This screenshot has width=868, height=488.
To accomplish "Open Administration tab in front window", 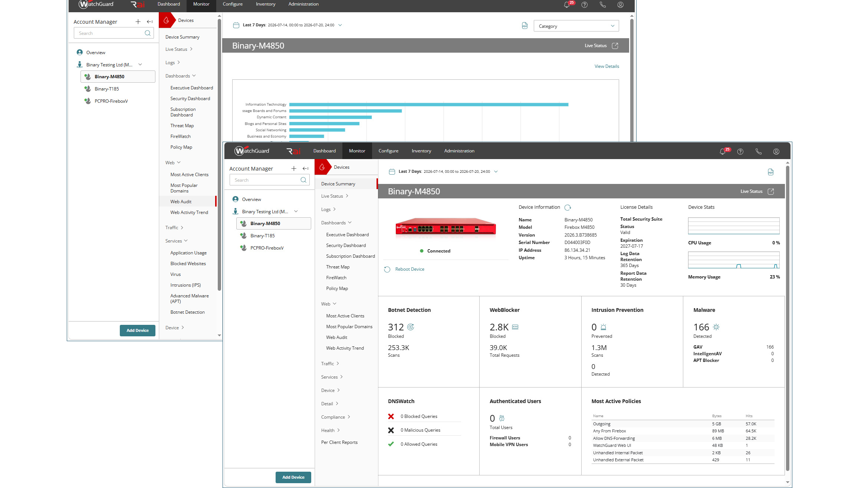I will point(459,151).
